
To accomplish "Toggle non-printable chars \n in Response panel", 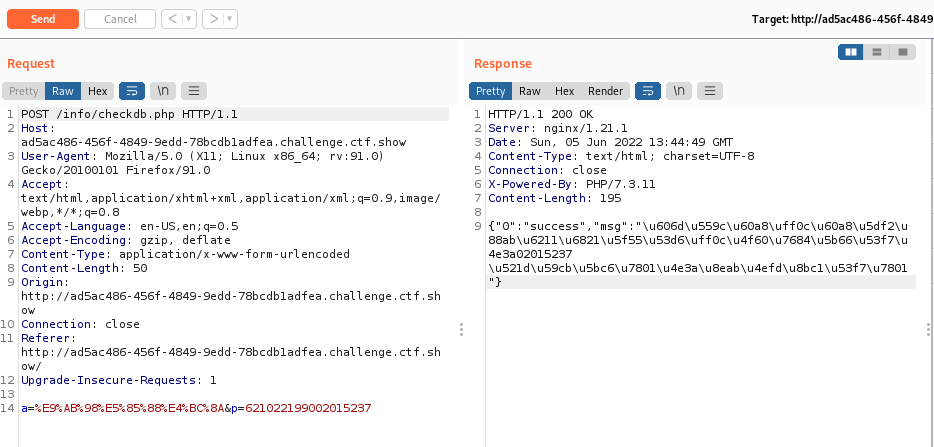I will (678, 91).
